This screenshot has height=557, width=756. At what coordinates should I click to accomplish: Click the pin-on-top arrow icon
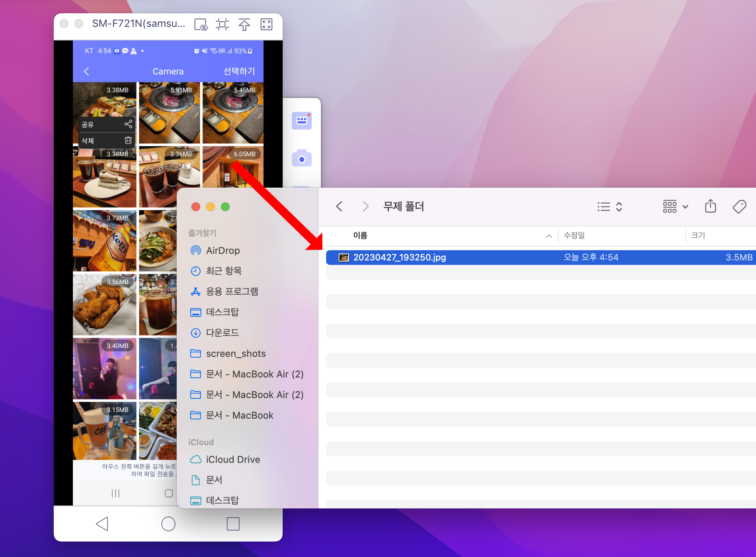(244, 25)
